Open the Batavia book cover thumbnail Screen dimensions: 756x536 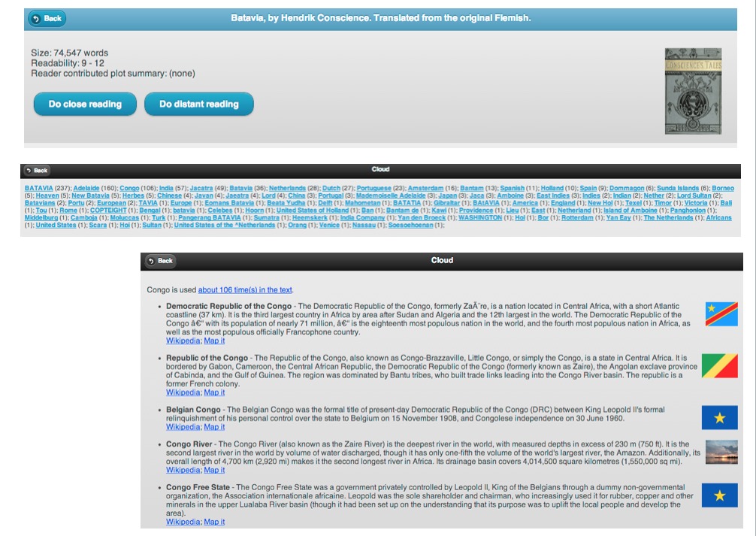click(692, 91)
